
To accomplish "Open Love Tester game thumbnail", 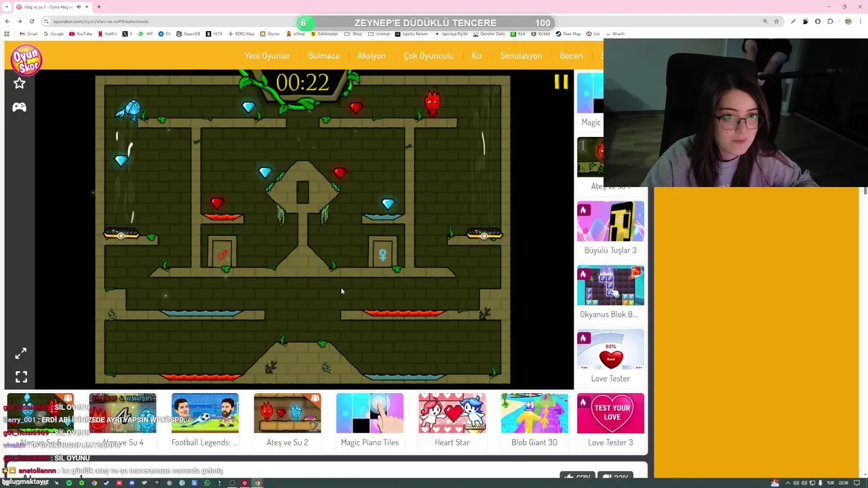I will coord(610,349).
